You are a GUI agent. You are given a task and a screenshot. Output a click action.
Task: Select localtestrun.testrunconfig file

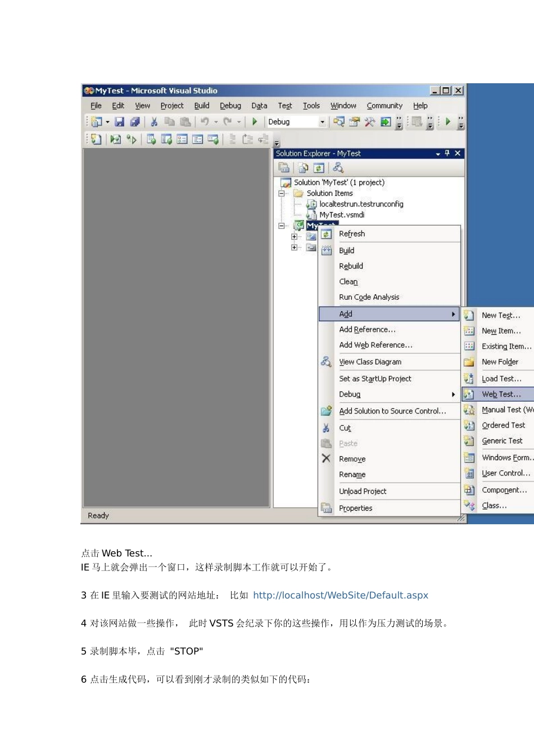coord(361,204)
